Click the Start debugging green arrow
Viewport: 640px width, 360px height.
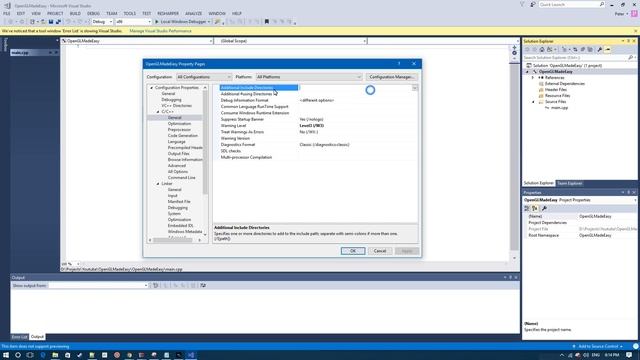(156, 22)
